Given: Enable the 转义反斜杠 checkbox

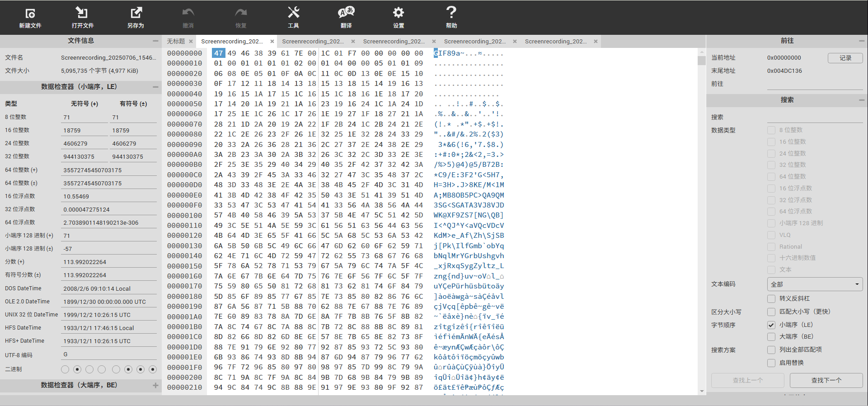Looking at the screenshot, I should pyautogui.click(x=771, y=298).
